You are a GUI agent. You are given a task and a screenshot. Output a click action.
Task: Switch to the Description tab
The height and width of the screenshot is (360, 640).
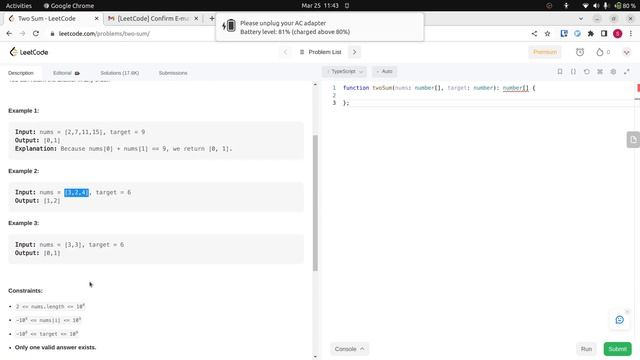(21, 73)
